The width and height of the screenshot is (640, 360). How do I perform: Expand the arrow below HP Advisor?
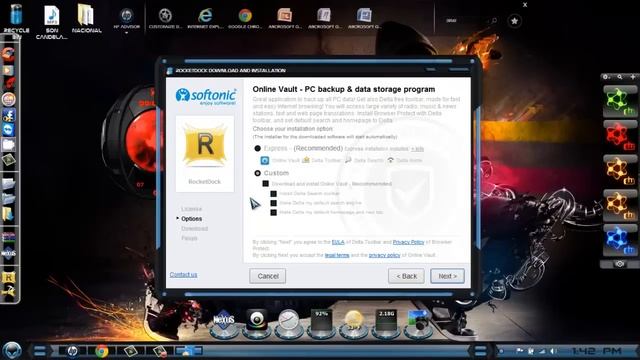(127, 33)
